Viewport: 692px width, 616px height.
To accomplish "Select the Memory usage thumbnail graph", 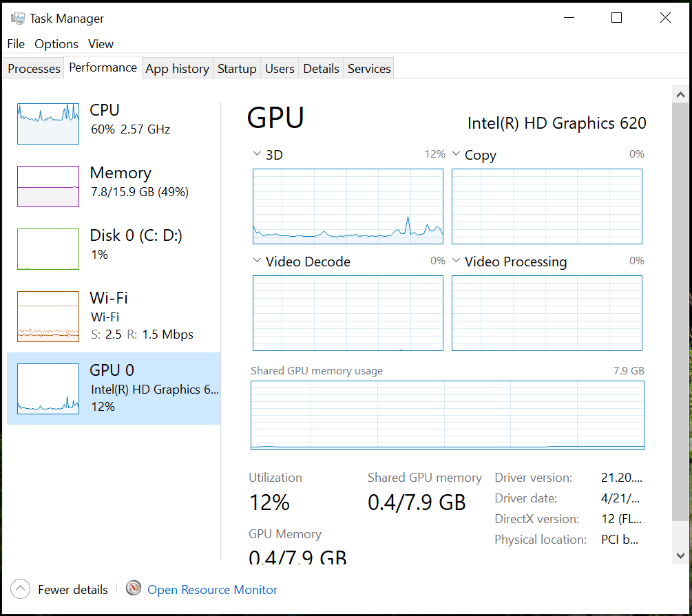I will pyautogui.click(x=48, y=187).
